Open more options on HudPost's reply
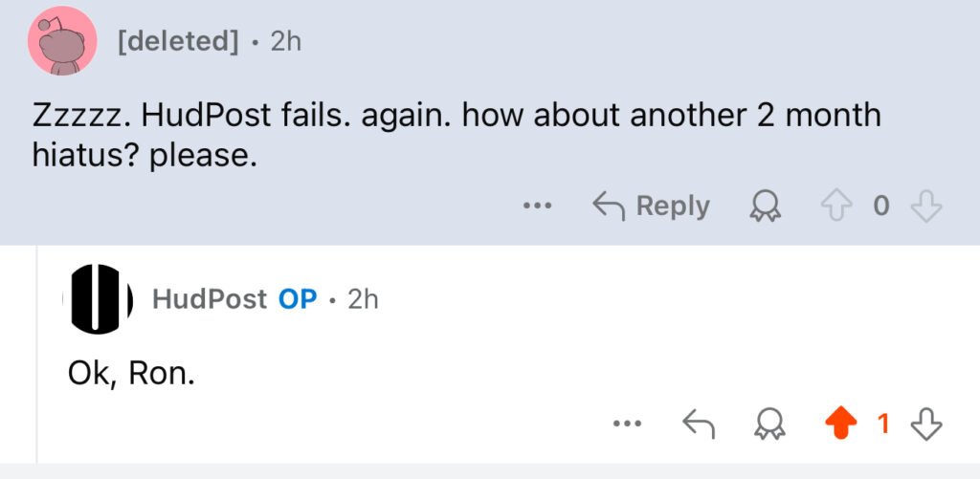 click(628, 424)
